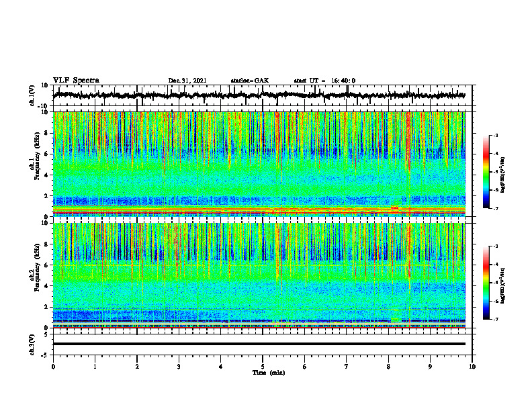Click the time axis tick label '8'
Image resolution: width=532 pixels, height=411 pixels.
click(x=388, y=367)
